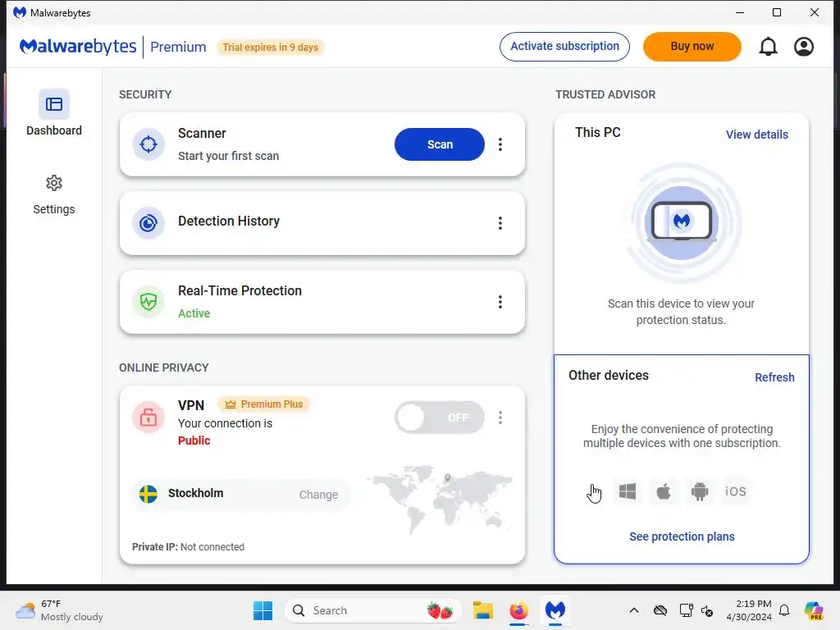Click the Private IP: Not connected text
The width and height of the screenshot is (840, 630).
(188, 547)
